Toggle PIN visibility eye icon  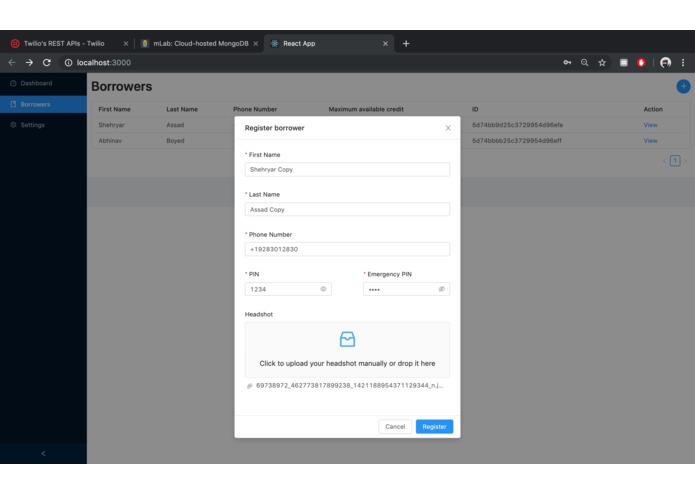(323, 289)
